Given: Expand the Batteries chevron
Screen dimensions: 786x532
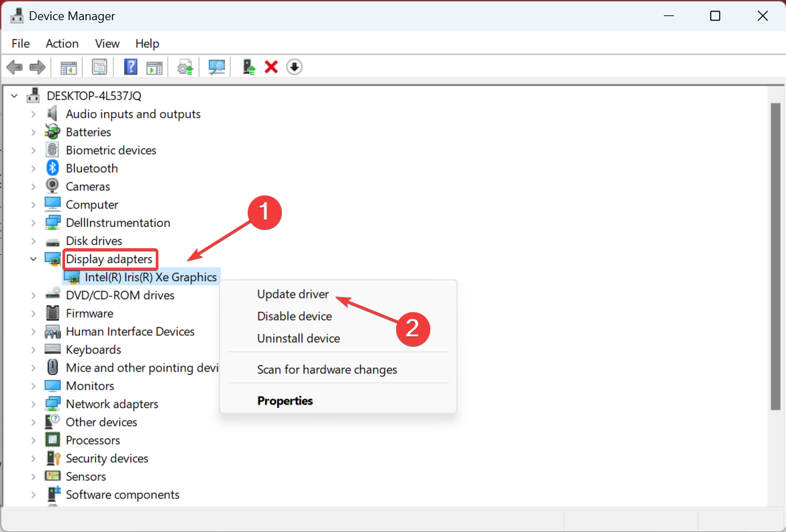Looking at the screenshot, I should click(x=34, y=132).
